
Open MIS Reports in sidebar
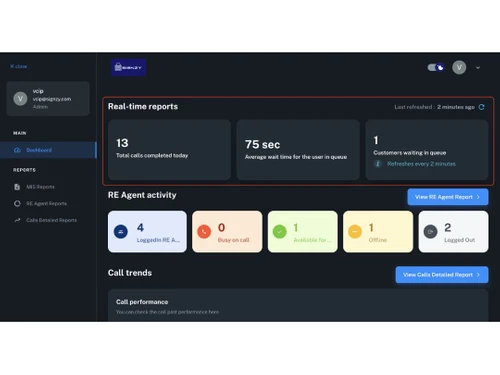coord(40,187)
